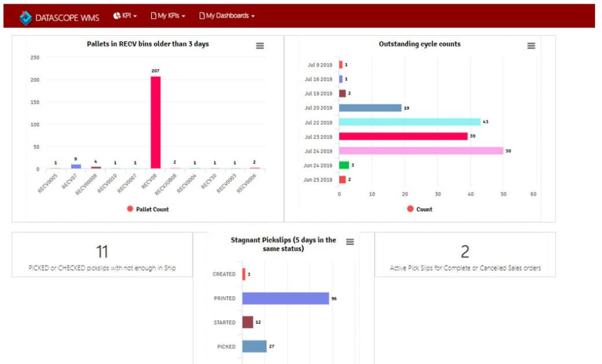Click the DATASCOPE WMS brand text
Image resolution: width=602 pixels, height=364 pixels.
point(68,16)
